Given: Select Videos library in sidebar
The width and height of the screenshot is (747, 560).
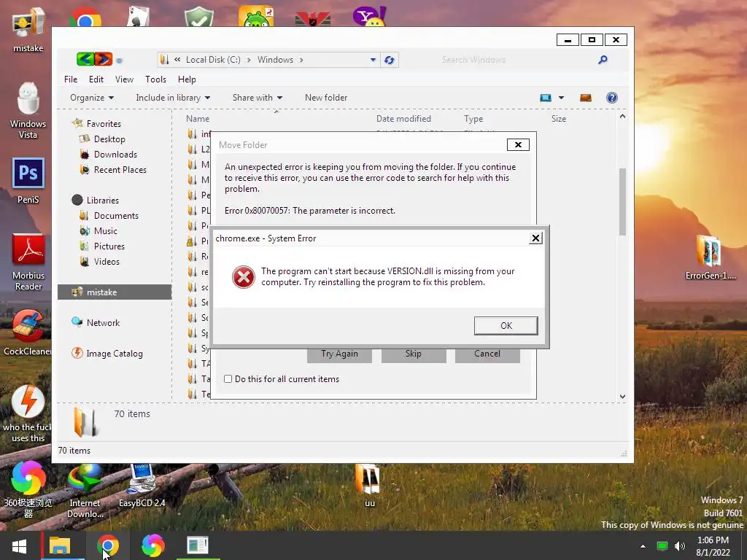Looking at the screenshot, I should point(107,262).
